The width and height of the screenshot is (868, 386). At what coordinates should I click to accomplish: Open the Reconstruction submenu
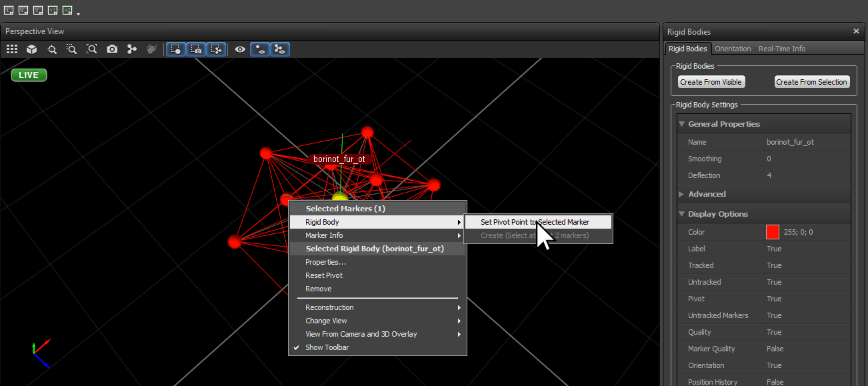click(x=377, y=307)
